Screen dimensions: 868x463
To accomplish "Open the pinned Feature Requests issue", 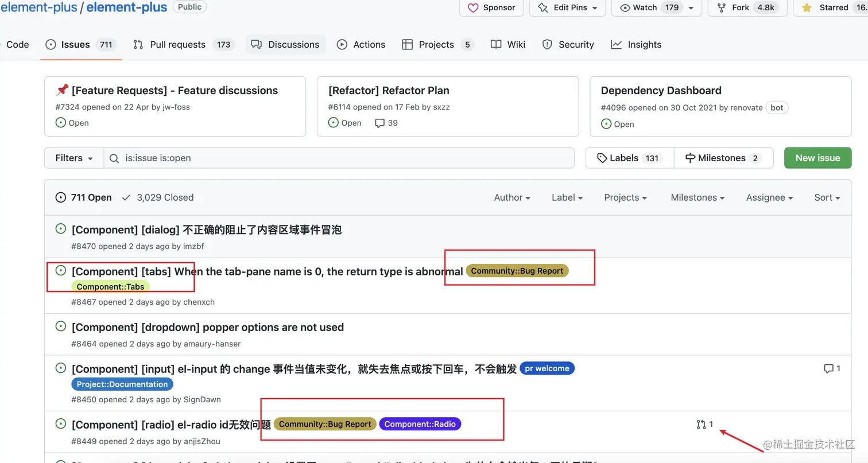I will pyautogui.click(x=175, y=90).
